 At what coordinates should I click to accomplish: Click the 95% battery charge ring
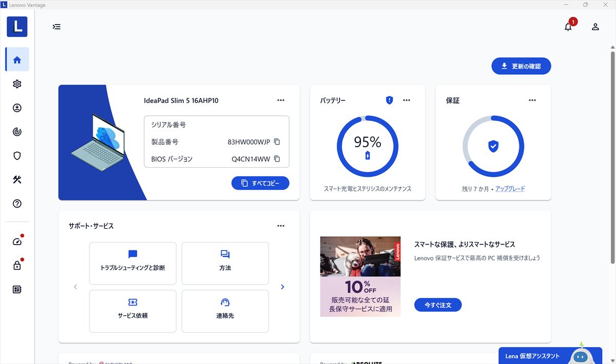click(368, 147)
